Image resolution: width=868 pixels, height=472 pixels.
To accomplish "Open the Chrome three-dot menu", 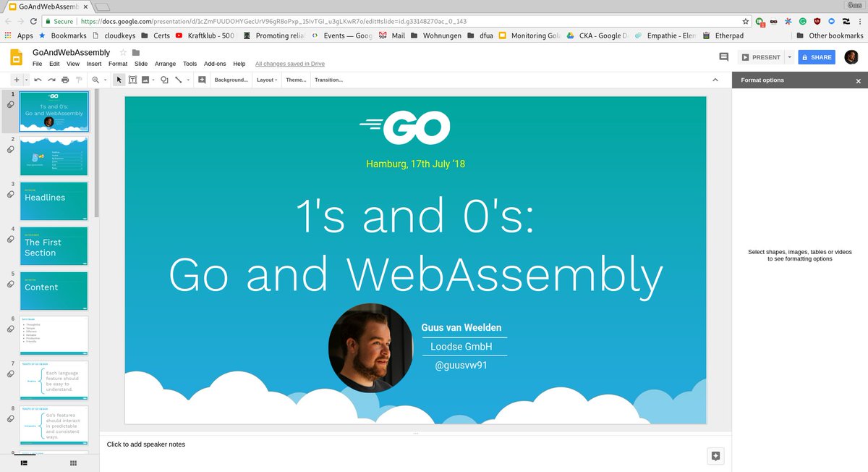I will (859, 21).
